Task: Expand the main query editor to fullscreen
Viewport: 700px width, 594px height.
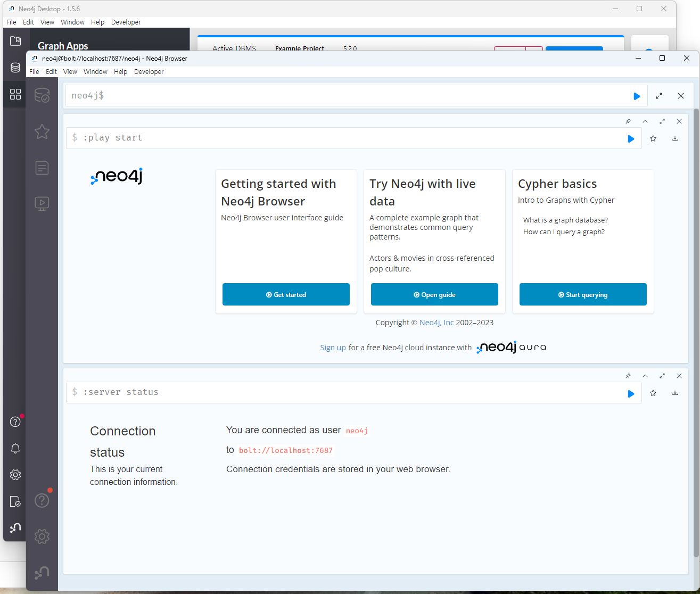Action: point(659,96)
